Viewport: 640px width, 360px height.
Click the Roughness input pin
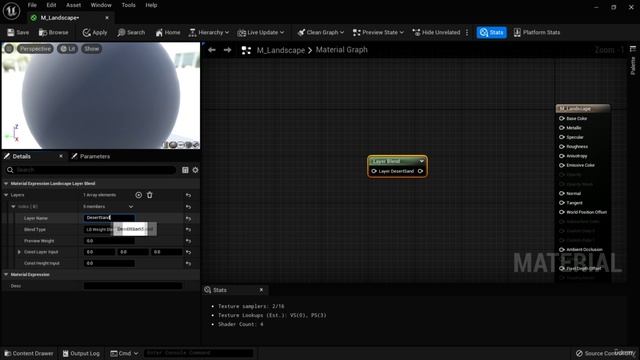pos(562,147)
